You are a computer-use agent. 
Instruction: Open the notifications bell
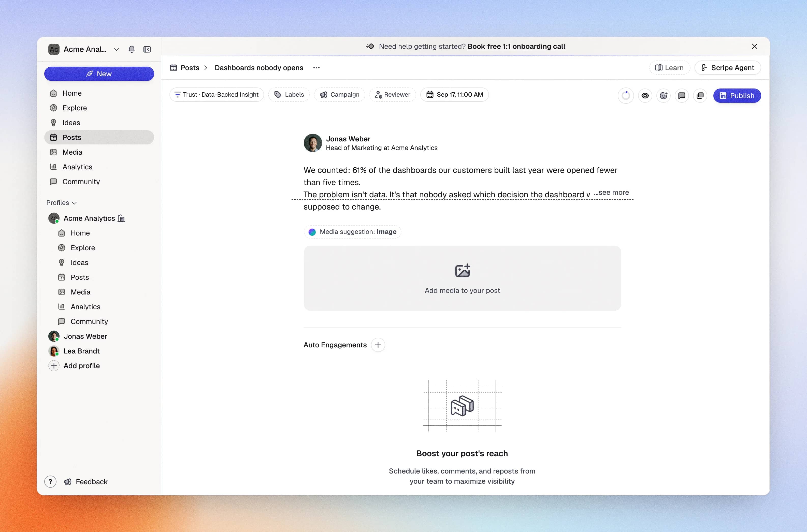point(132,49)
